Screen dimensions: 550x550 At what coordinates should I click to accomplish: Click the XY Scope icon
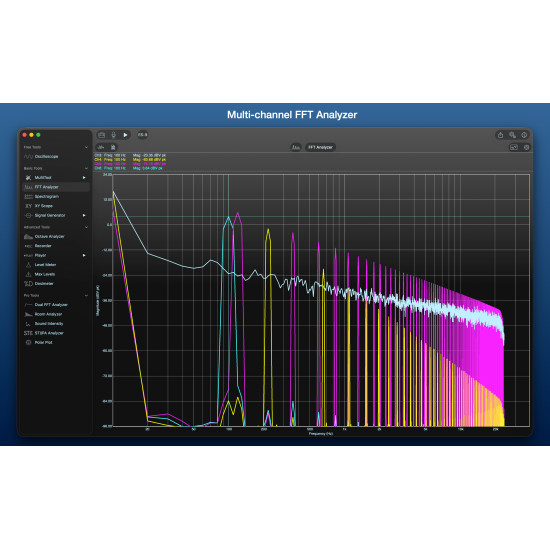[28, 206]
